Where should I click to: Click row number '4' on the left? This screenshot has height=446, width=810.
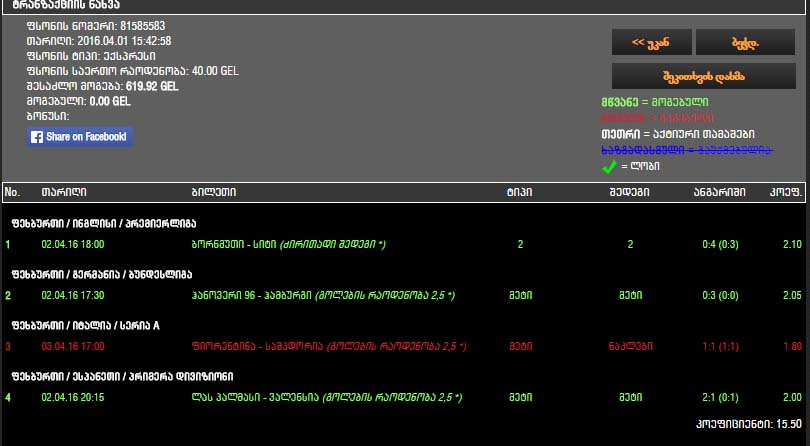pyautogui.click(x=8, y=397)
